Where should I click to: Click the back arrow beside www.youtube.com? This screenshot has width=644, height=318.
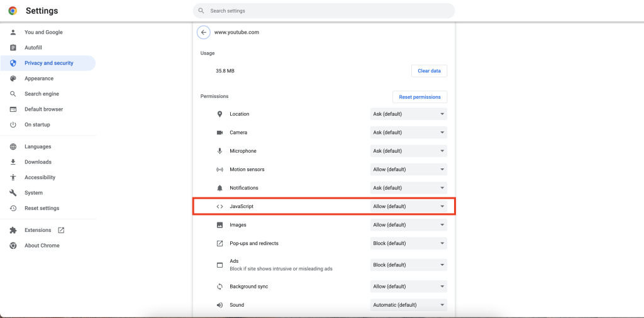(x=203, y=32)
